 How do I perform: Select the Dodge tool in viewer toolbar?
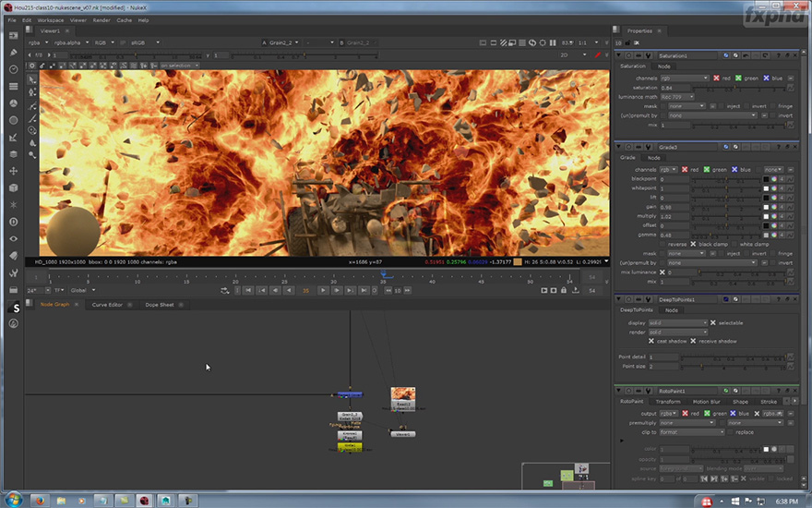(x=32, y=155)
